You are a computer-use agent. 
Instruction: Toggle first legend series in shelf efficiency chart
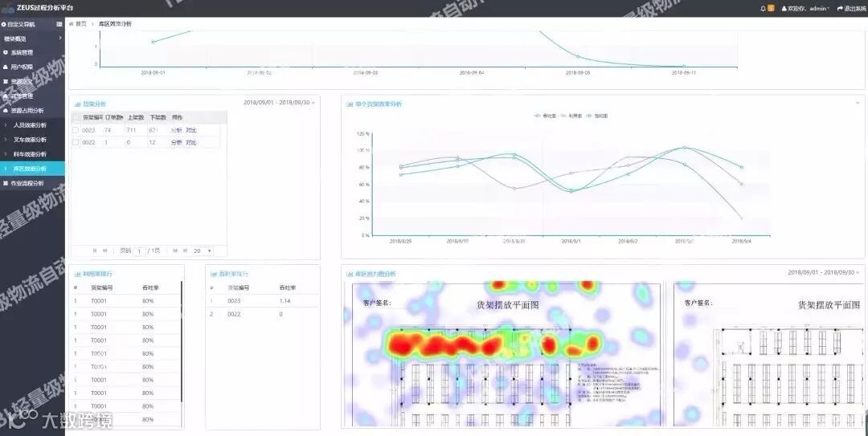pos(545,116)
